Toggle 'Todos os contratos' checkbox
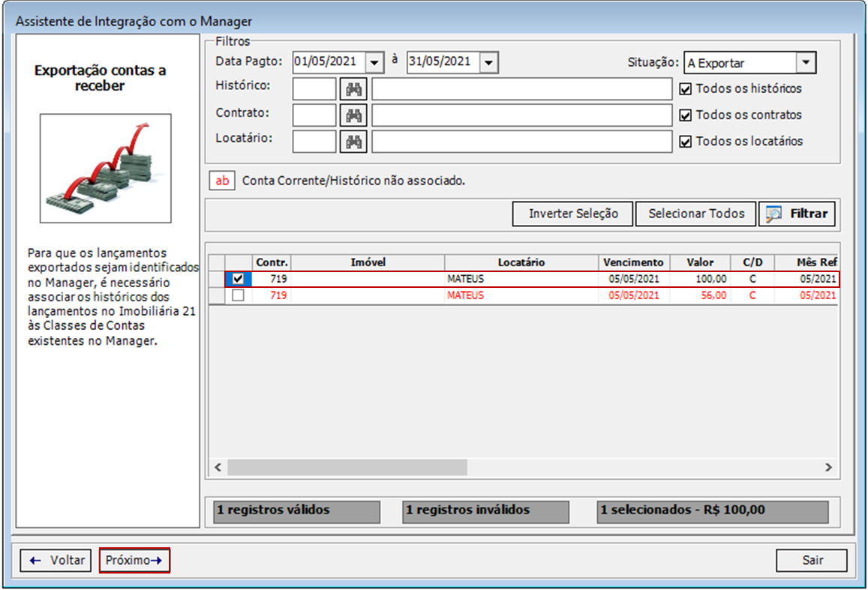 (685, 115)
